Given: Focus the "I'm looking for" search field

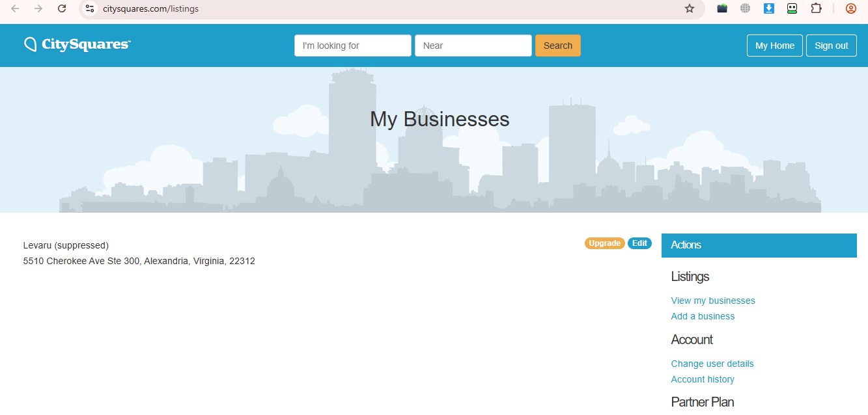Looking at the screenshot, I should 353,46.
